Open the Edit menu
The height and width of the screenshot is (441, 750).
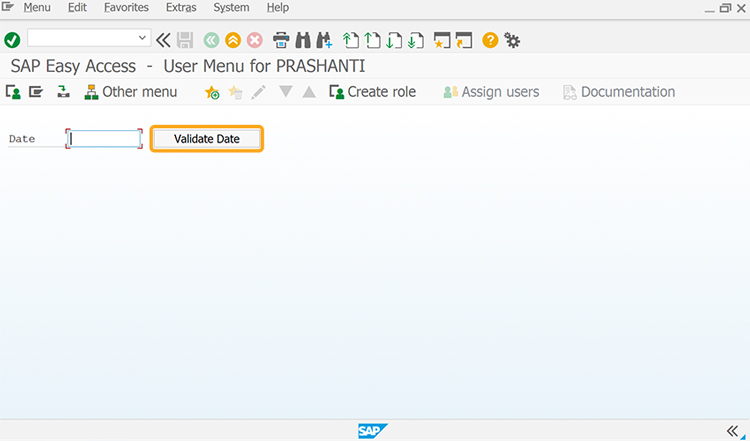pos(77,8)
